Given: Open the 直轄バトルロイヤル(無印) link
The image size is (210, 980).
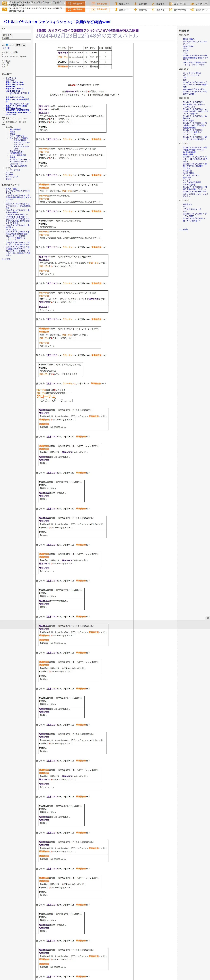Looking at the screenshot, I should [16, 106].
